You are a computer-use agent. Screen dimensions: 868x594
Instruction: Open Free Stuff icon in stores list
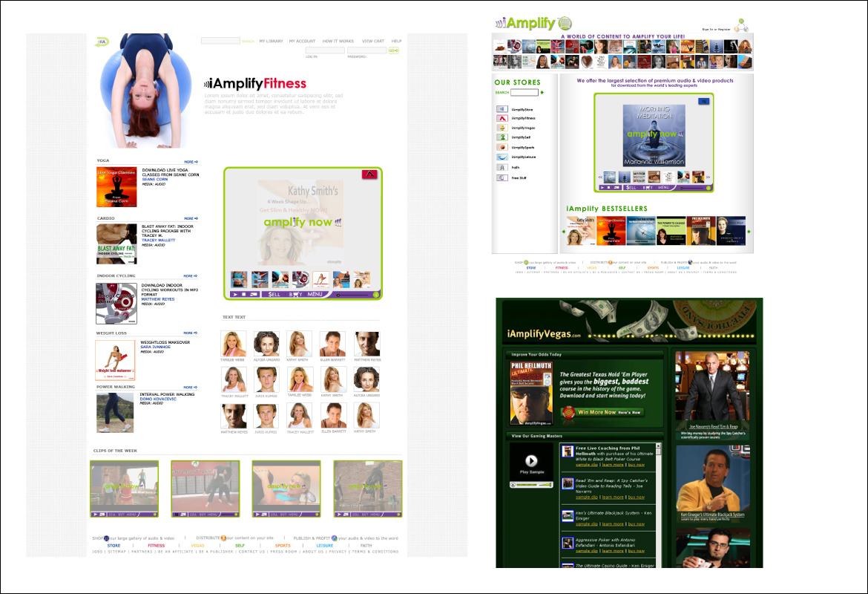pyautogui.click(x=502, y=178)
